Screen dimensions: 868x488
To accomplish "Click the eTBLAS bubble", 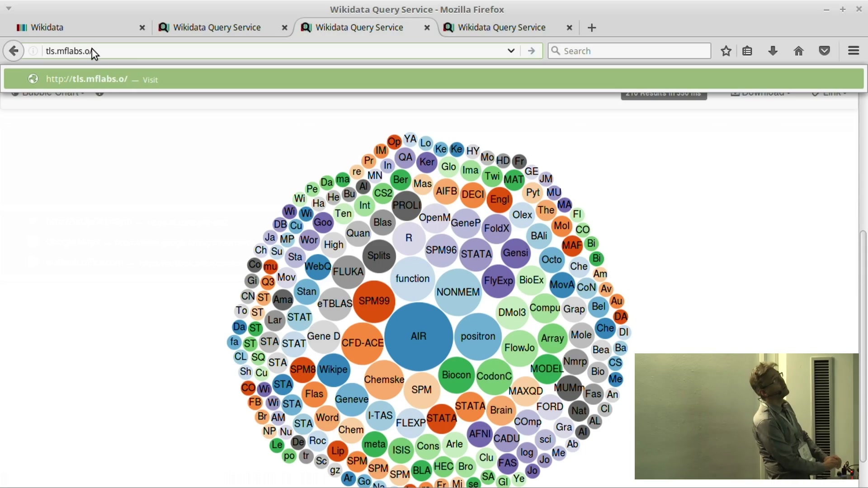I will click(335, 304).
